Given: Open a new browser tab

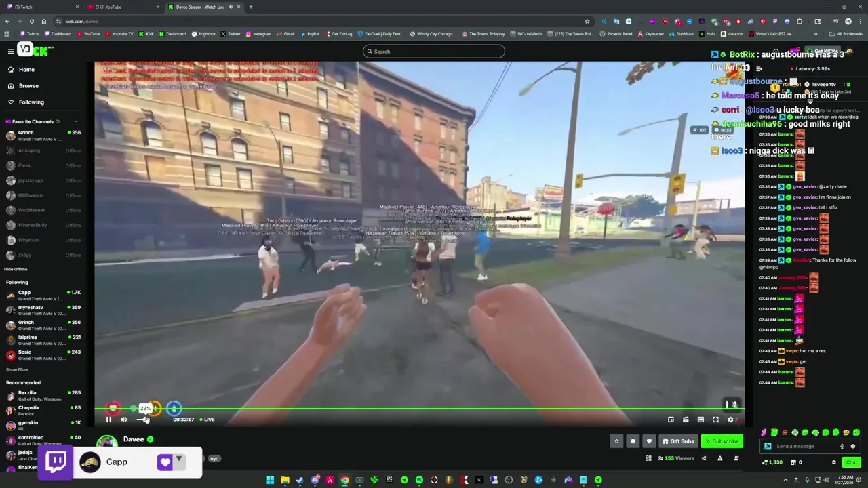Looking at the screenshot, I should [250, 7].
